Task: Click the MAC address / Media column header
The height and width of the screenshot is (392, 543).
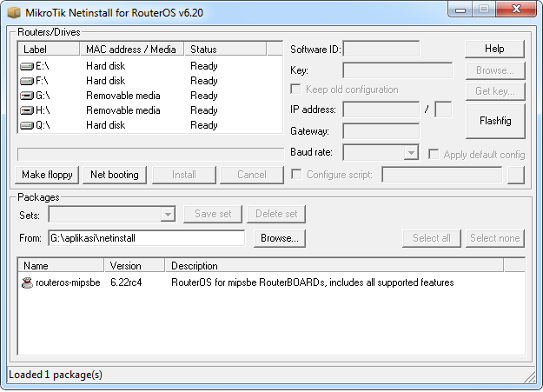Action: pyautogui.click(x=132, y=50)
